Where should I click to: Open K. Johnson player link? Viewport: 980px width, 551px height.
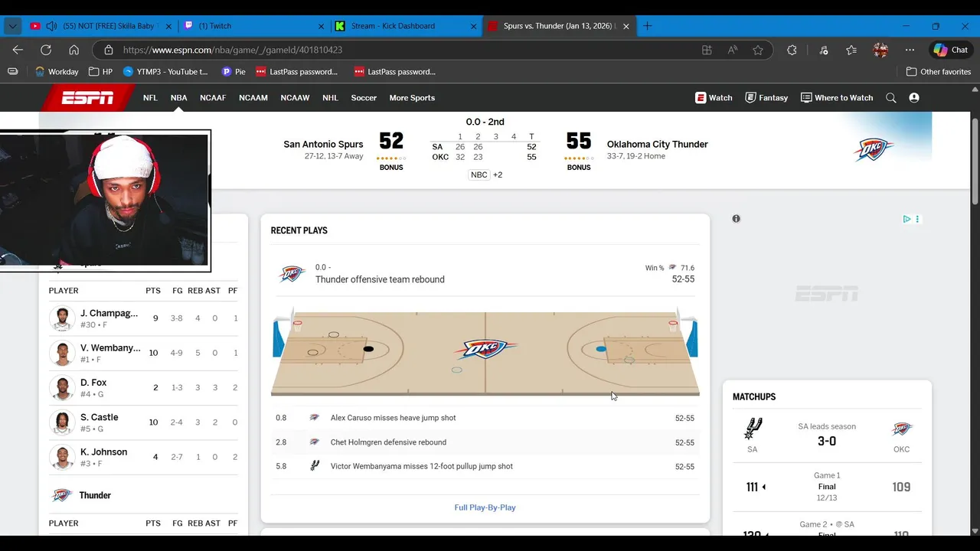(x=104, y=452)
